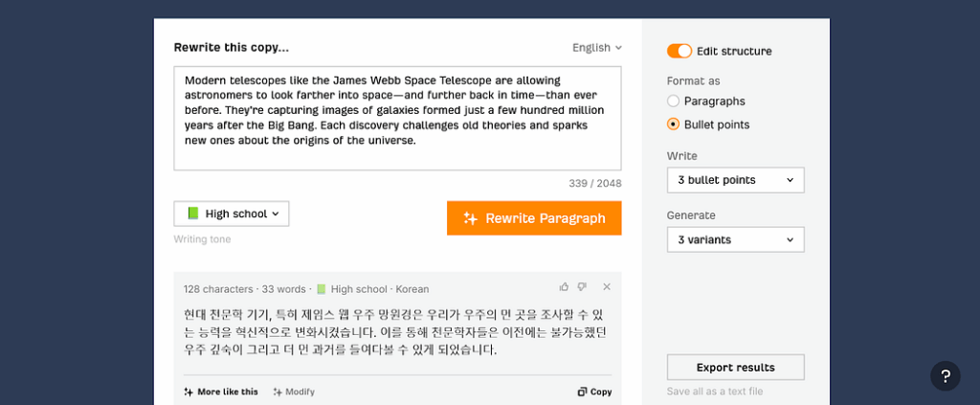
Task: Click the Export results button
Action: (736, 368)
